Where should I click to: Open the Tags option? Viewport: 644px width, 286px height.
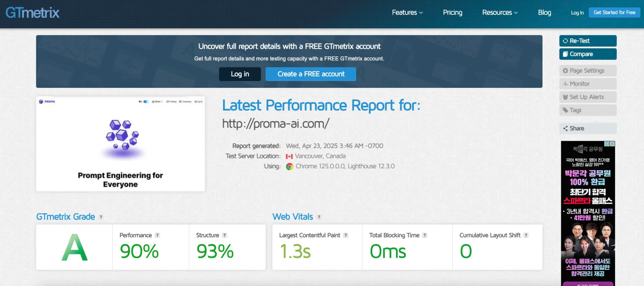pos(588,110)
